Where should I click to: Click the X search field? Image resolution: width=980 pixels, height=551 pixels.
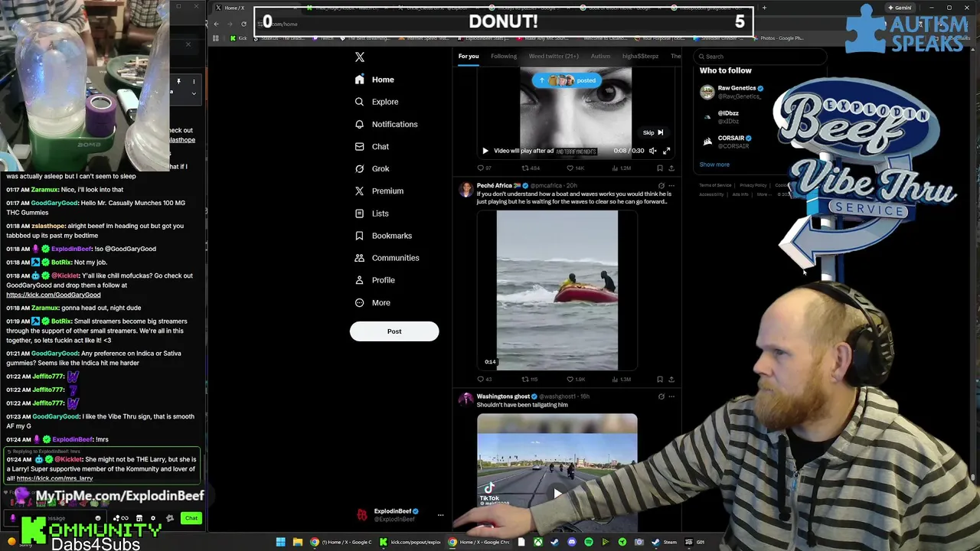click(x=759, y=57)
